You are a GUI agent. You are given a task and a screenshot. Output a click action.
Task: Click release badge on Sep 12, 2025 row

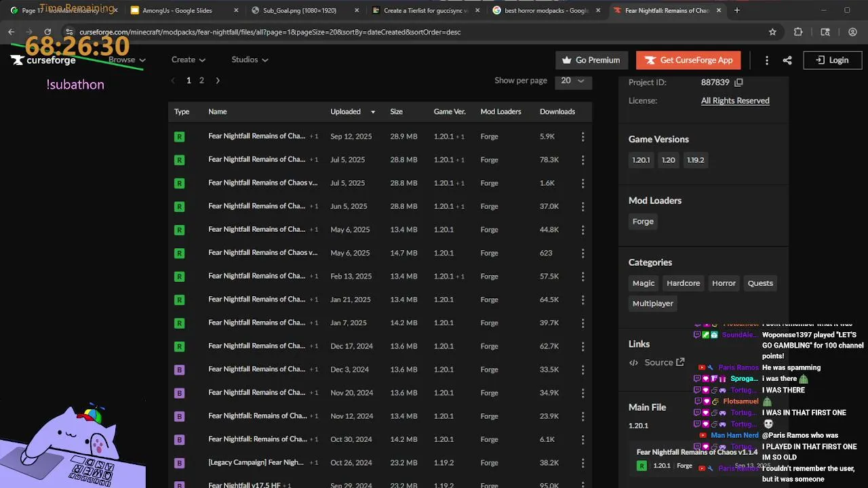pyautogui.click(x=179, y=136)
